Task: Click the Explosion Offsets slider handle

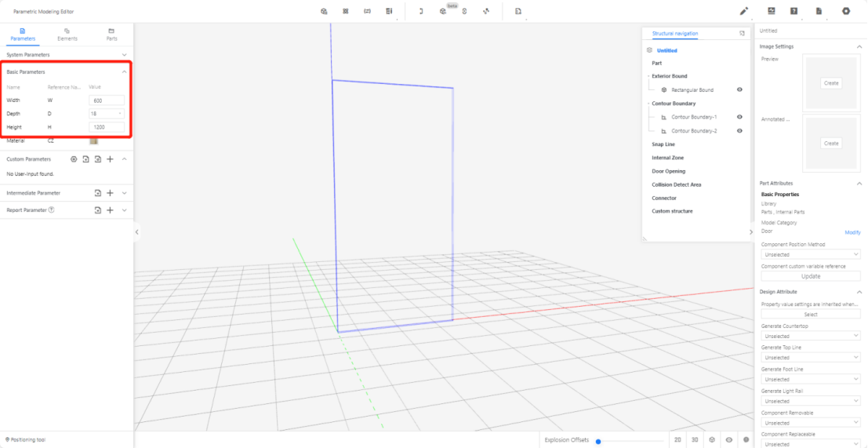Action: [598, 441]
